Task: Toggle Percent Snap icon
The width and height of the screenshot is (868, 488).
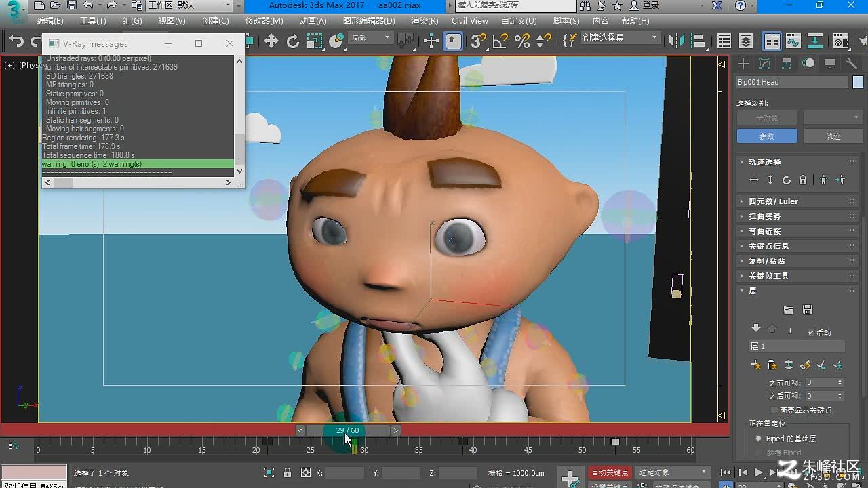Action: [521, 41]
